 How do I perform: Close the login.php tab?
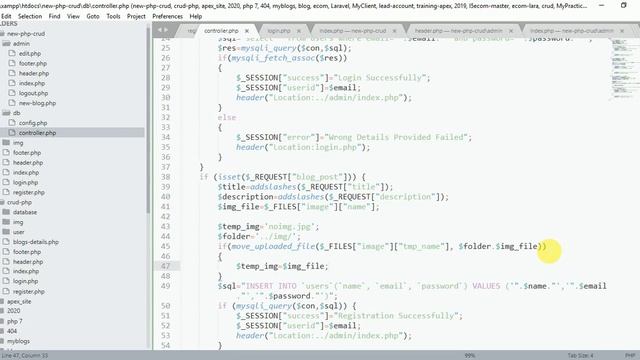[299, 31]
